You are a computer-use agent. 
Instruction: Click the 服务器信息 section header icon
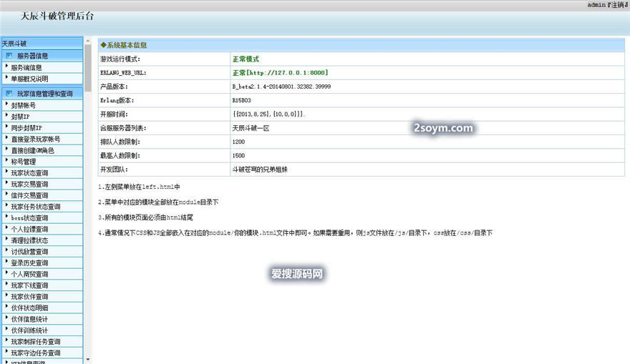pyautogui.click(x=9, y=56)
